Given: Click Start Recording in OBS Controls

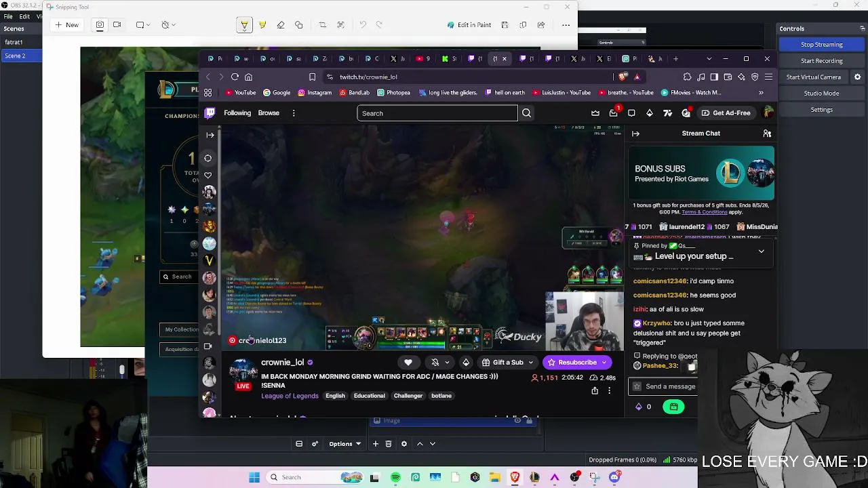Looking at the screenshot, I should point(821,61).
